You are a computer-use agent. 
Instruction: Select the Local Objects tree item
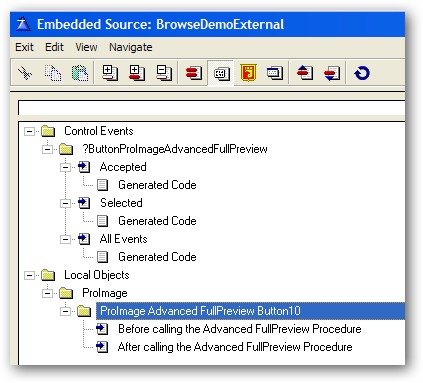[x=97, y=275]
